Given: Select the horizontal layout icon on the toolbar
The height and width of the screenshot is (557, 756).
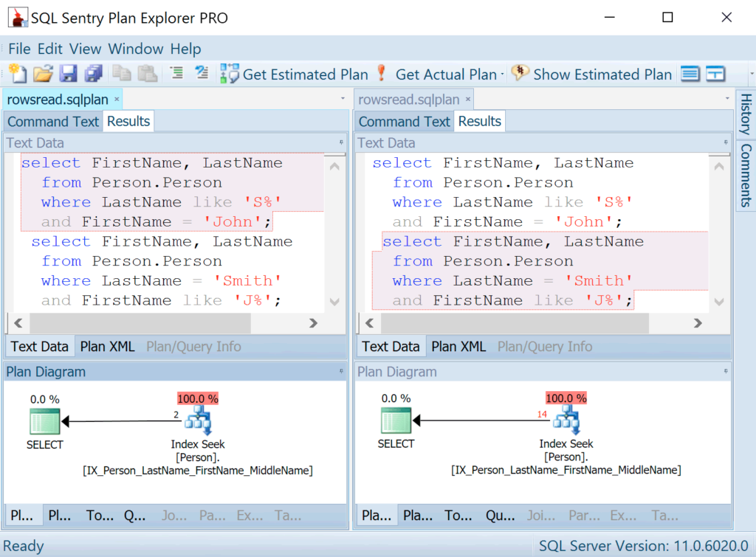Looking at the screenshot, I should pos(691,74).
